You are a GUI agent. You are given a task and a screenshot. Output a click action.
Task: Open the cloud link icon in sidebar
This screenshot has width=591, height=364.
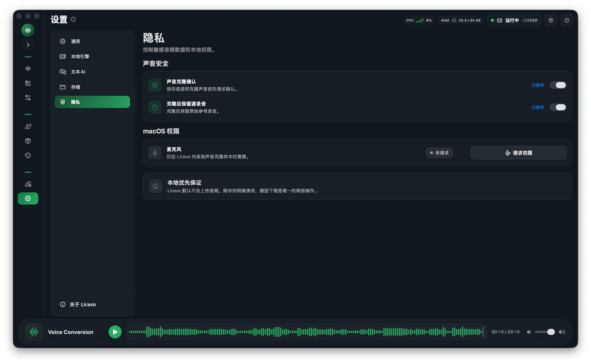(28, 184)
